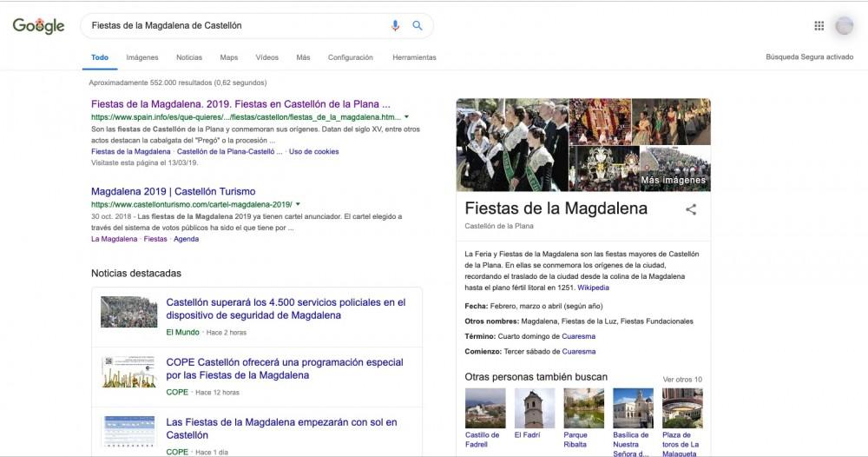The width and height of the screenshot is (868, 457).
Task: Select the El Fadrí tower thumbnail
Action: 534,408
